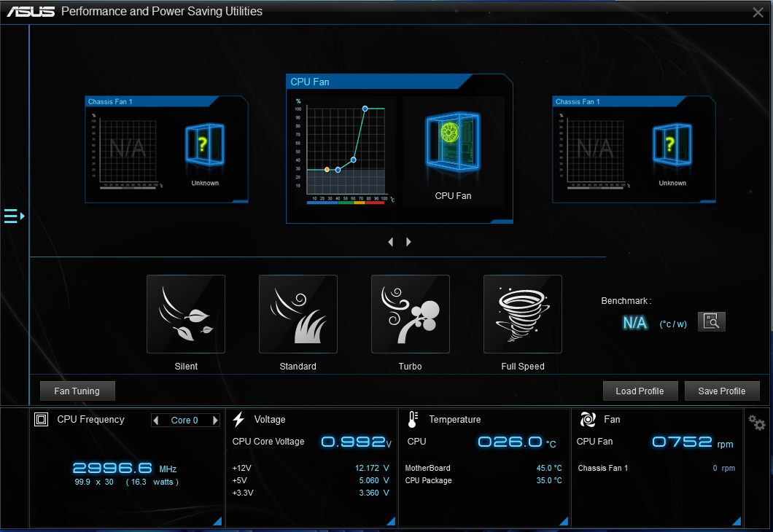The width and height of the screenshot is (773, 532).
Task: Switch to next CPU core
Action: coord(215,420)
